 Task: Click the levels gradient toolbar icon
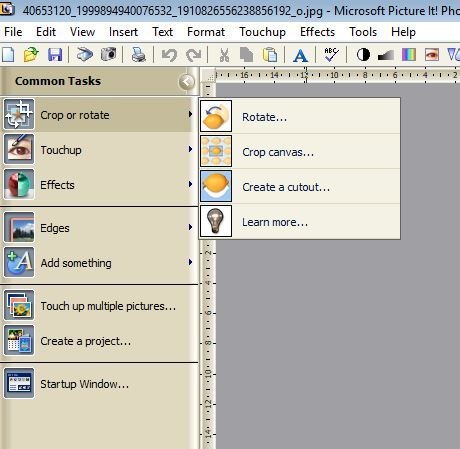pos(386,55)
